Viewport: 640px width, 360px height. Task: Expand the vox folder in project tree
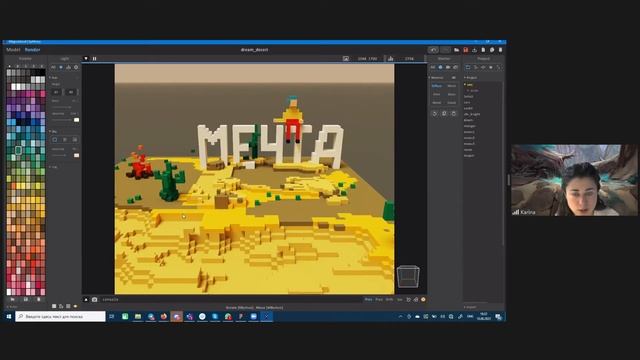pyautogui.click(x=469, y=84)
